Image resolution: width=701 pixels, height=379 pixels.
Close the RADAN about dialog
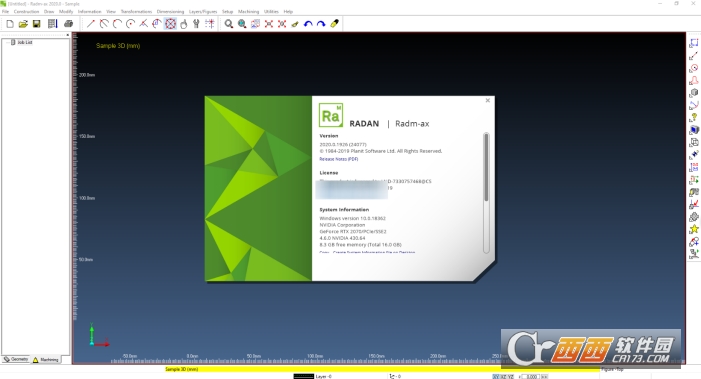click(x=488, y=101)
